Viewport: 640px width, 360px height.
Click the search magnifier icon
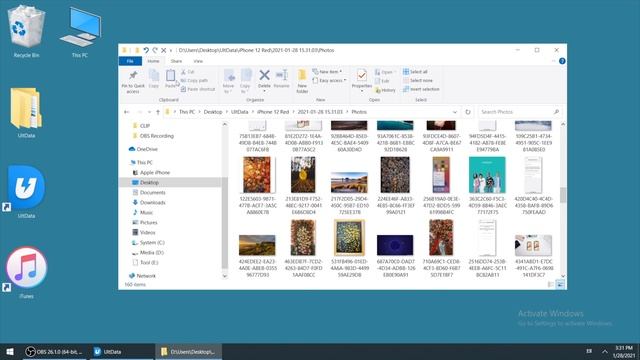(556, 112)
